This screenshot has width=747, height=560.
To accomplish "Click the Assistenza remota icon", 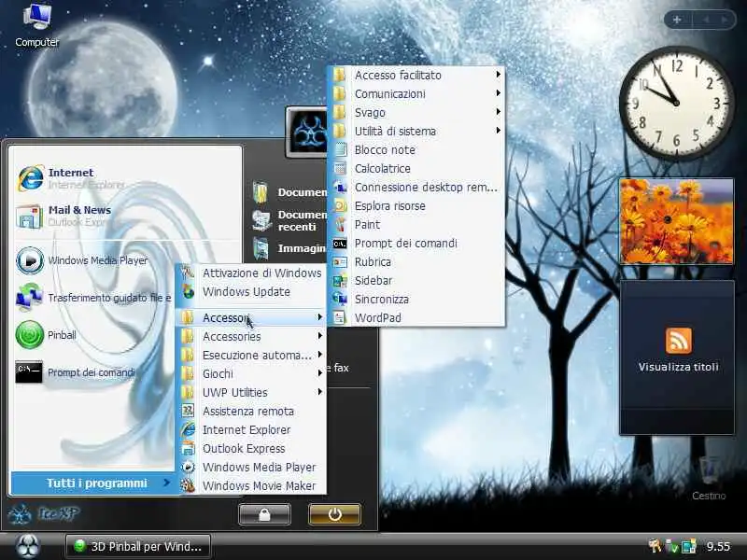I will coord(188,411).
